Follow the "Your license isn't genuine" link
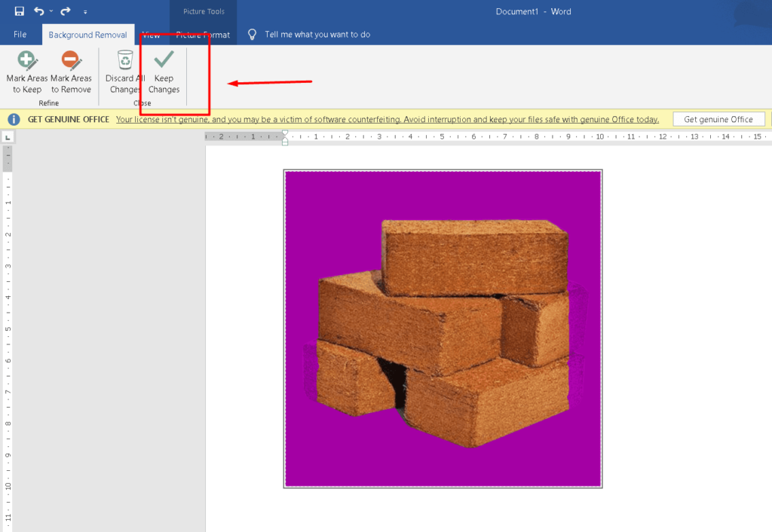 coord(387,119)
